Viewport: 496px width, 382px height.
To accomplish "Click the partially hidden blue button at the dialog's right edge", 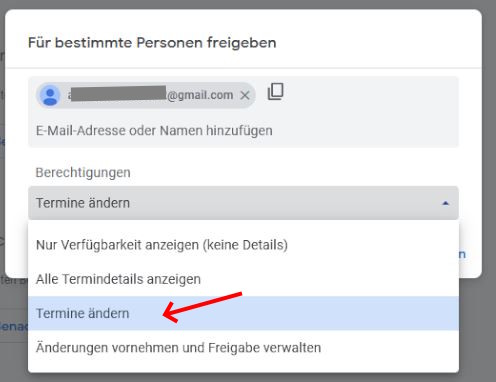I will (x=462, y=254).
